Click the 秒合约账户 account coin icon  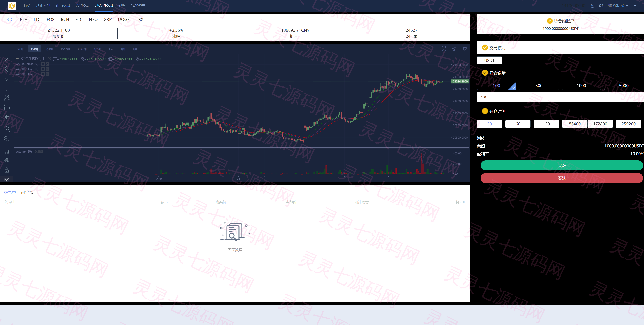549,21
